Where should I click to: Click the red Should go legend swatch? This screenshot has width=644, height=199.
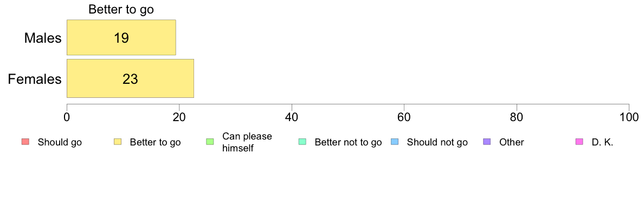click(x=25, y=142)
